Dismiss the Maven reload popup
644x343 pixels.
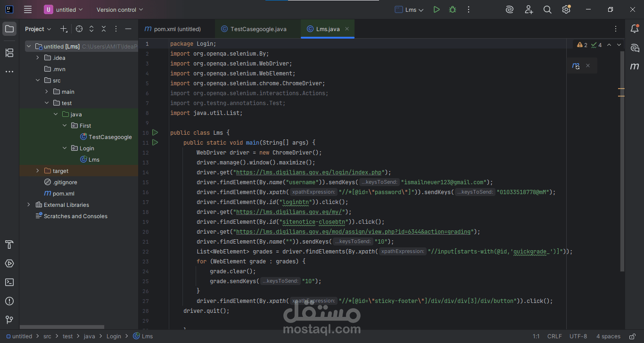coord(588,66)
